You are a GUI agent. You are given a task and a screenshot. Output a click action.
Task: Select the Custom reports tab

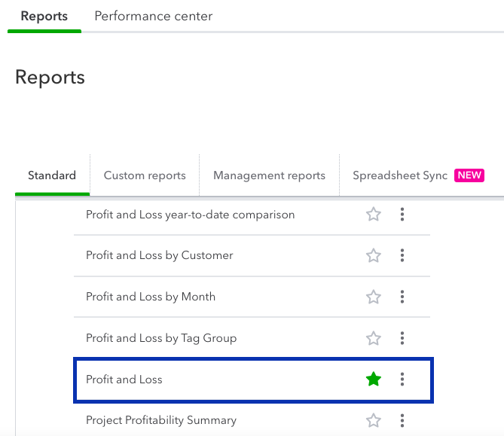point(145,175)
